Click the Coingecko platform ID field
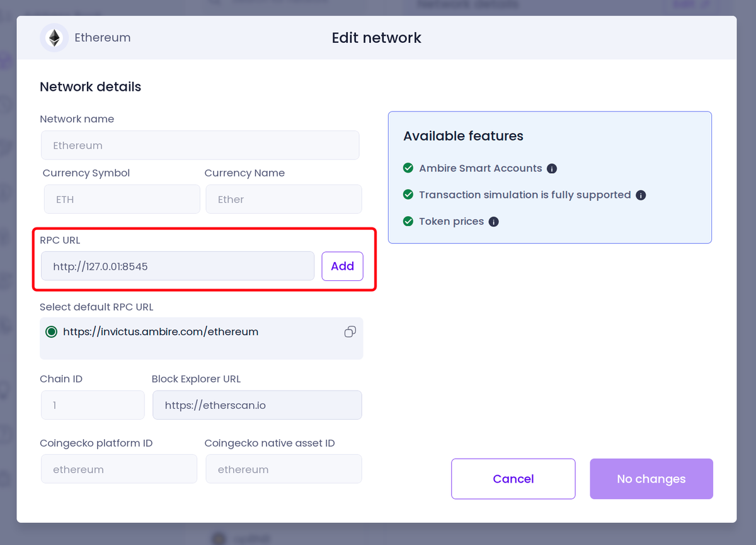This screenshot has width=756, height=545. [x=119, y=469]
